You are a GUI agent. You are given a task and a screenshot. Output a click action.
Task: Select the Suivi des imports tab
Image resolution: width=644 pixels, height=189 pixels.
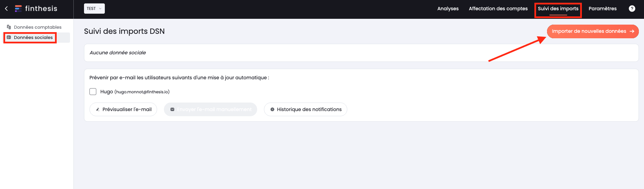(558, 9)
